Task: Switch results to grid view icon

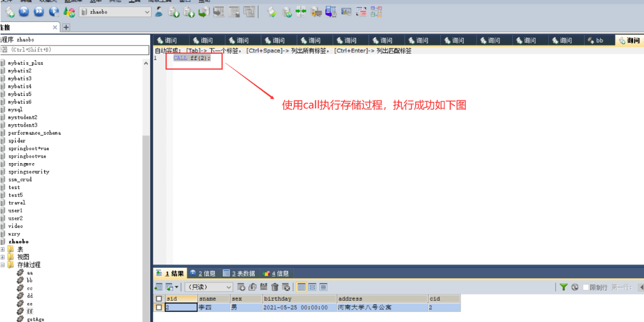Action: click(x=301, y=287)
